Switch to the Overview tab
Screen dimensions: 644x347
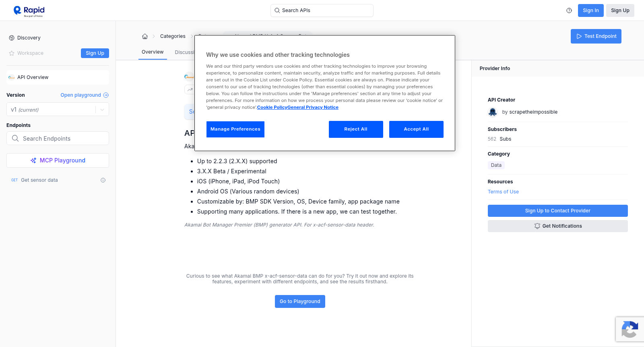153,52
